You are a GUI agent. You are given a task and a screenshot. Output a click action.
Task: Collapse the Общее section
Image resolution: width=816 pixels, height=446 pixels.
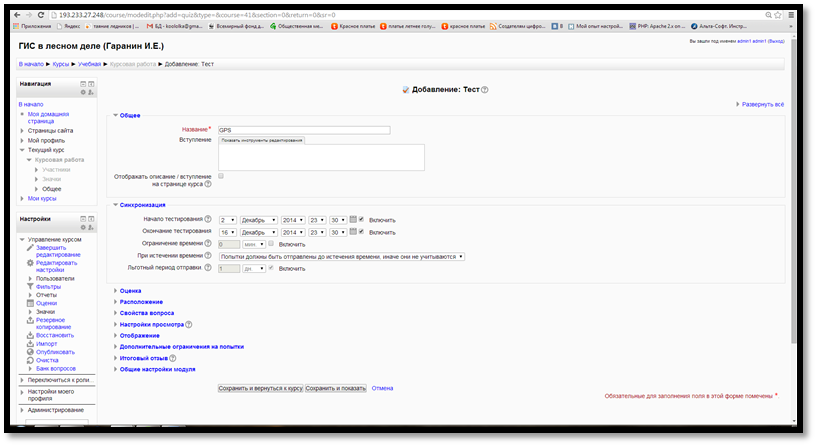[x=130, y=116]
